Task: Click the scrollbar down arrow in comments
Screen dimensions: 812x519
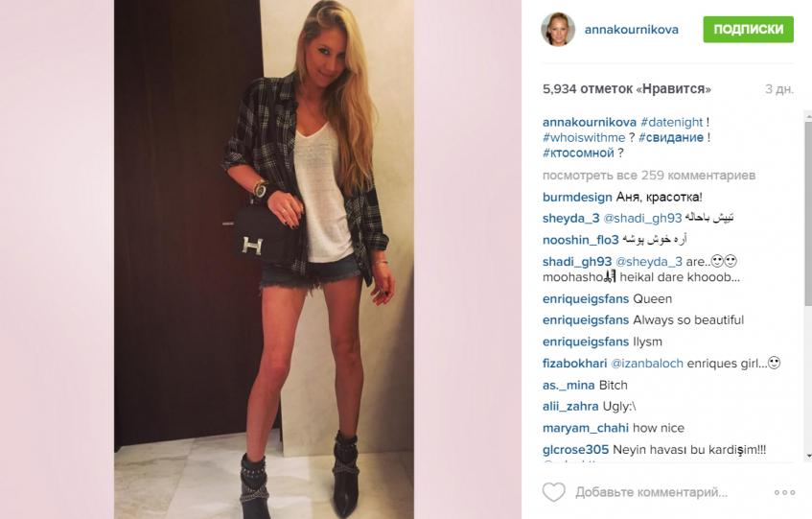Action: pos(808,457)
